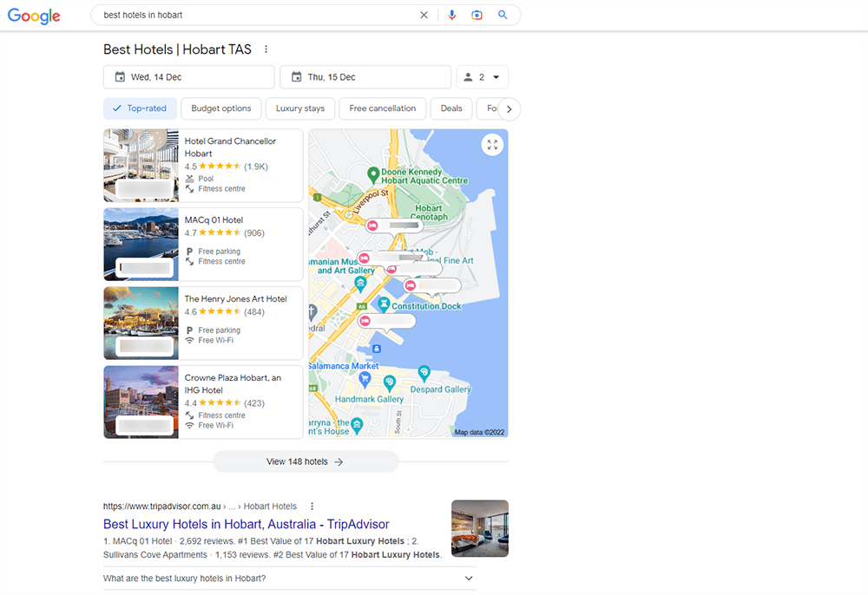Open the guests count dropdown
Screen dimensions: 868x595
coord(482,77)
